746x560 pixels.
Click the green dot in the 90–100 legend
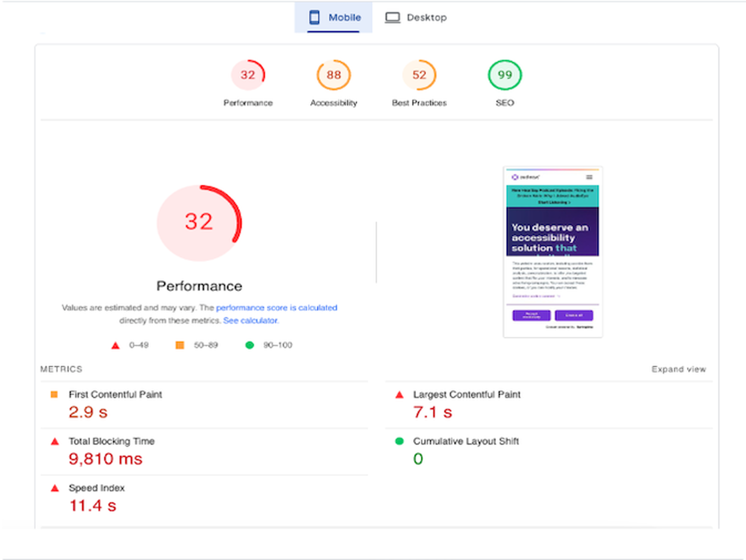[250, 345]
